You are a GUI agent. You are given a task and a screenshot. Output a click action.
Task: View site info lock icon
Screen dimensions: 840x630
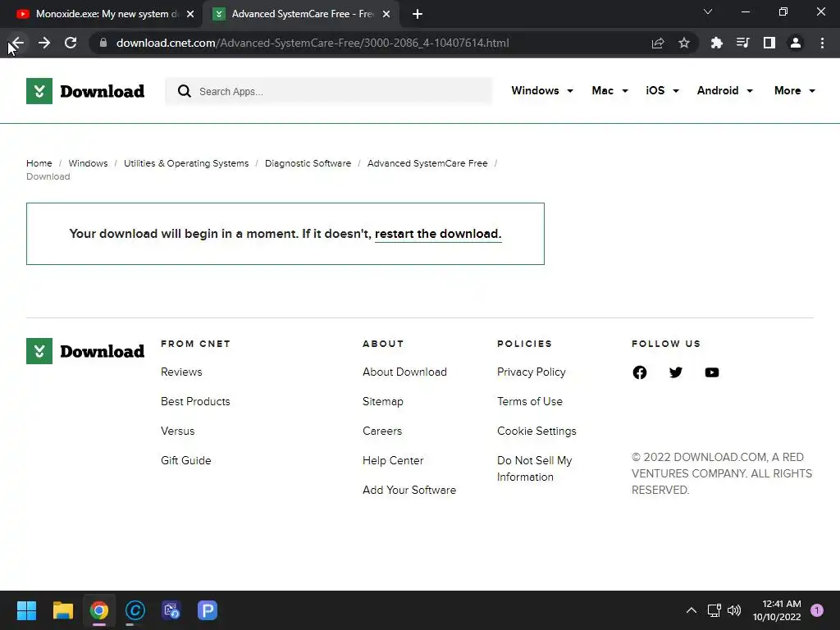tap(103, 43)
